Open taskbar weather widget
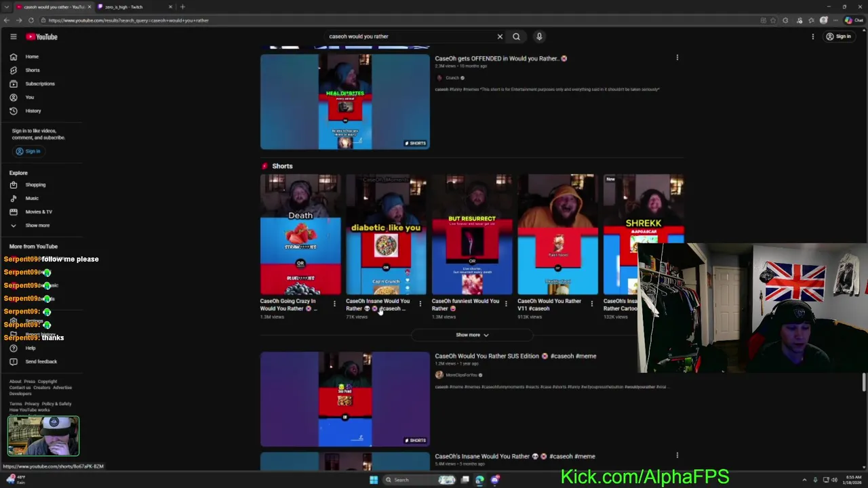Screen dimensions: 868x488 click(x=15, y=479)
